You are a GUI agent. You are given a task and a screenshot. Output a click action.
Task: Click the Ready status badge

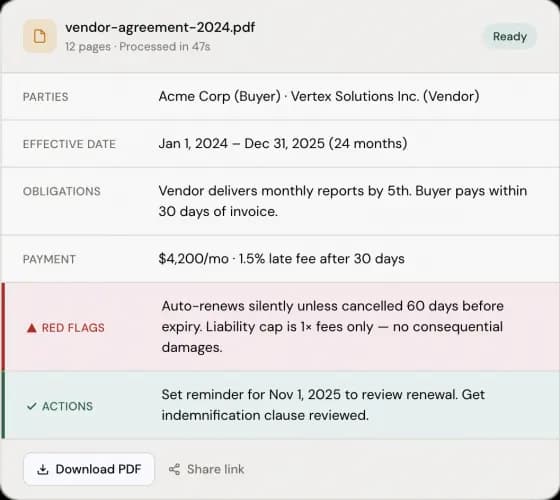click(x=510, y=36)
